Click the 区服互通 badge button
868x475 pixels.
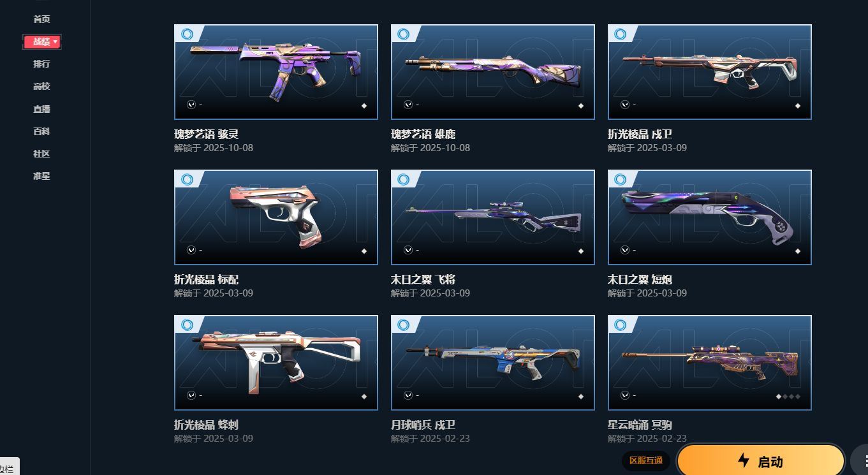pos(645,460)
